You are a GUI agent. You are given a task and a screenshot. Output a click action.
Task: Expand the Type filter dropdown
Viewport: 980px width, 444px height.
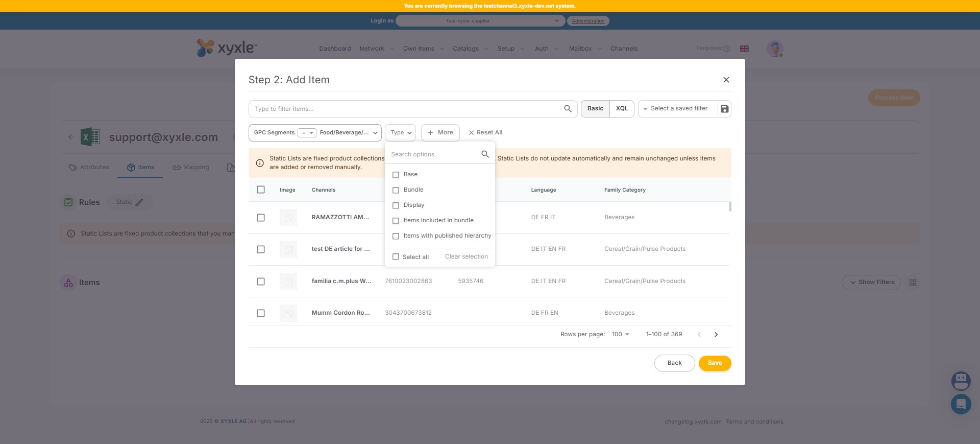(x=400, y=133)
